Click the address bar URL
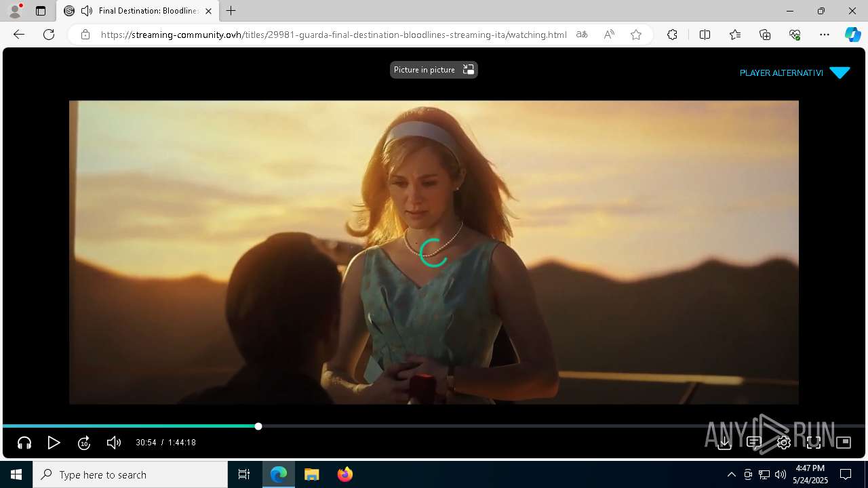The height and width of the screenshot is (488, 868). pos(334,35)
